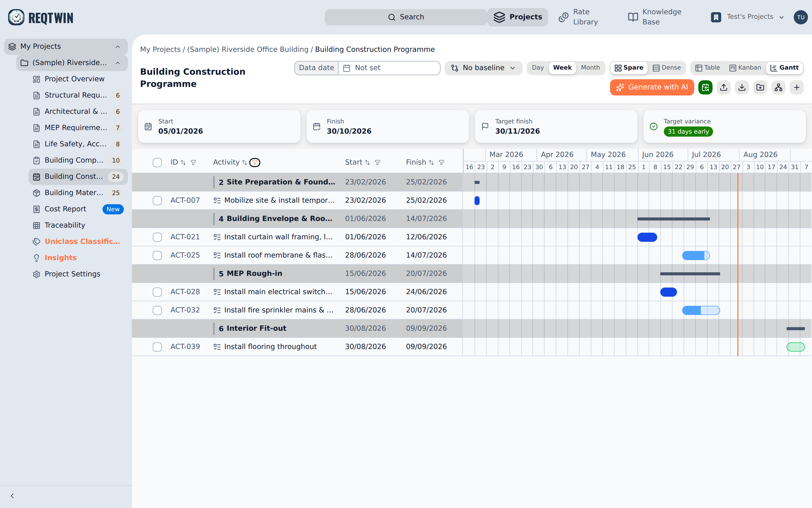The width and height of the screenshot is (812, 508).
Task: Switch row density to Spare
Action: pyautogui.click(x=629, y=68)
